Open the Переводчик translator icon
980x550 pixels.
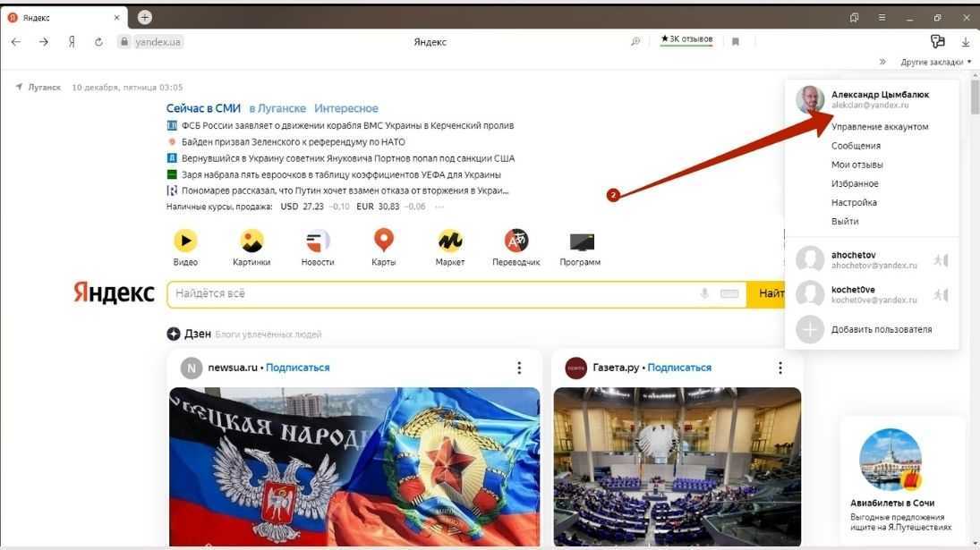pos(516,241)
